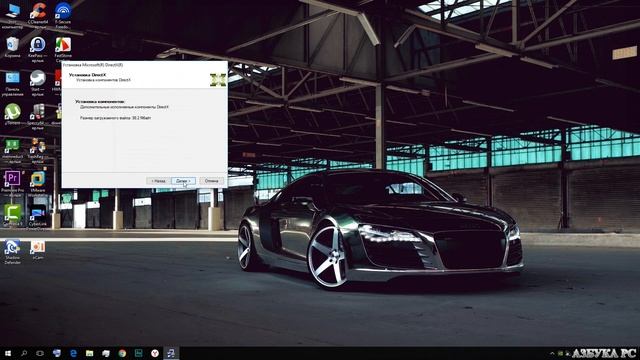Launch the Speccy64 desktop shortcut

[x=38, y=117]
